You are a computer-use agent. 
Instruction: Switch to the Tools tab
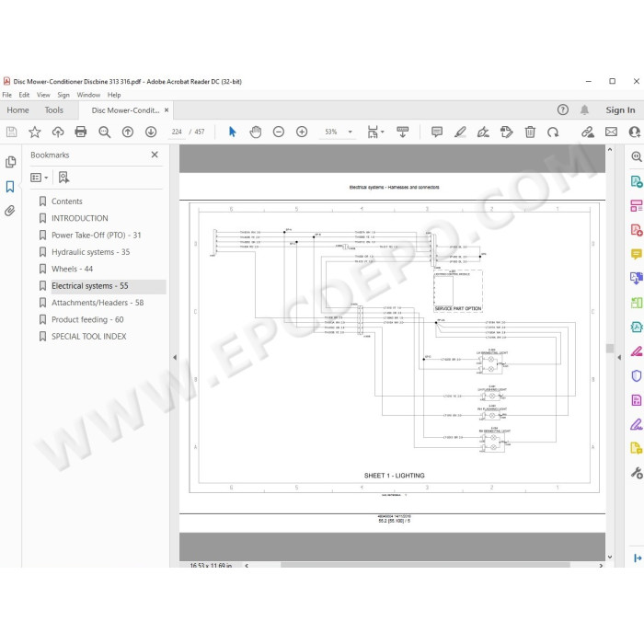53,110
